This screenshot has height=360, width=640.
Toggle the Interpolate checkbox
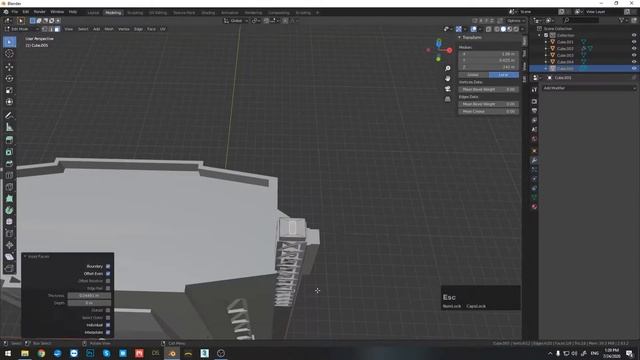108,332
